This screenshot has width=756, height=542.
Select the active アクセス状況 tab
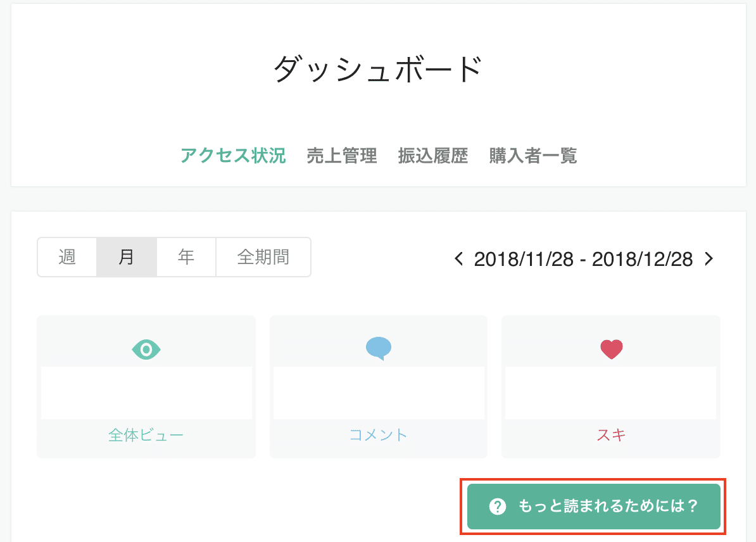click(232, 156)
